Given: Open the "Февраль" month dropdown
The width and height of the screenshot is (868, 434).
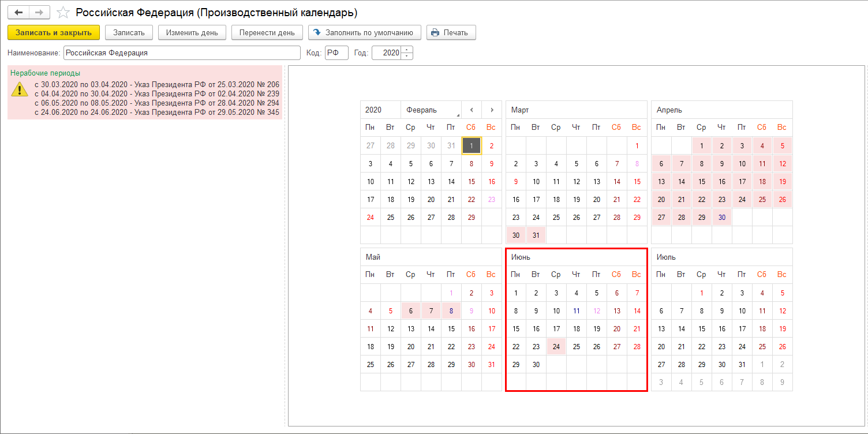Looking at the screenshot, I should [x=431, y=110].
